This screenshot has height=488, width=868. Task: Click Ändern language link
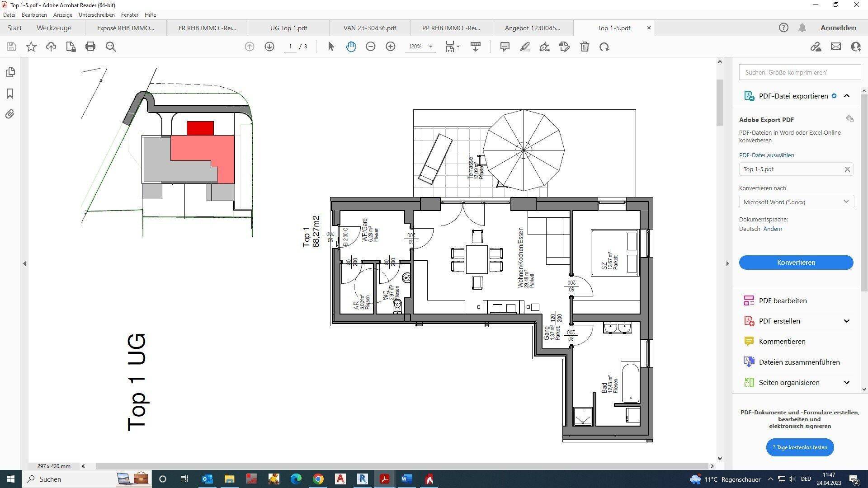pyautogui.click(x=773, y=229)
